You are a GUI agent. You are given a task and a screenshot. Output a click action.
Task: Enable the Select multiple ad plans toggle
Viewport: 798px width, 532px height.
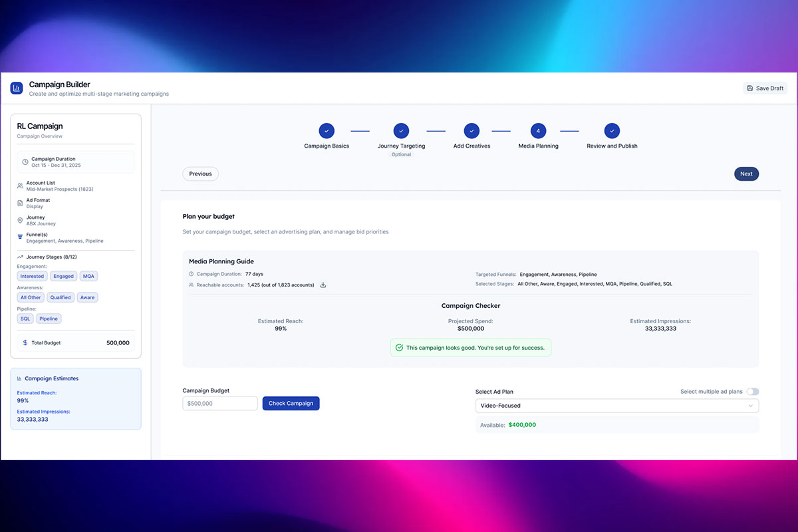pyautogui.click(x=752, y=392)
